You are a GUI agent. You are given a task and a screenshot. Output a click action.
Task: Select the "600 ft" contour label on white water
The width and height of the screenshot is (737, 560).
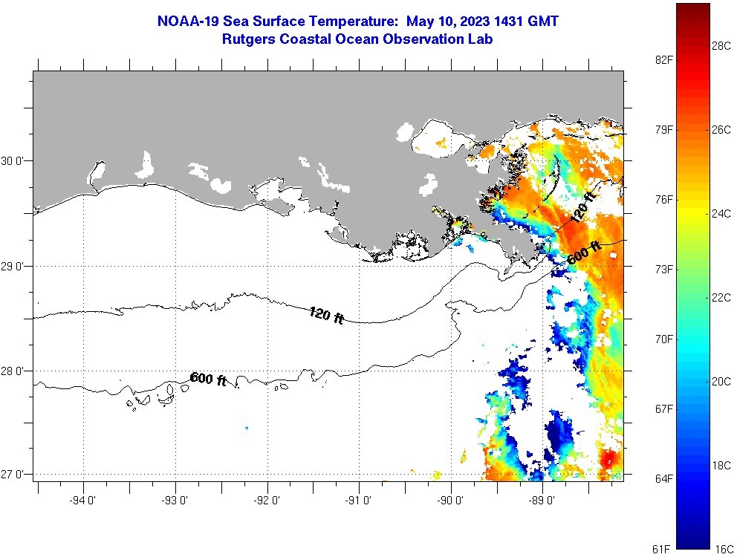coord(208,379)
